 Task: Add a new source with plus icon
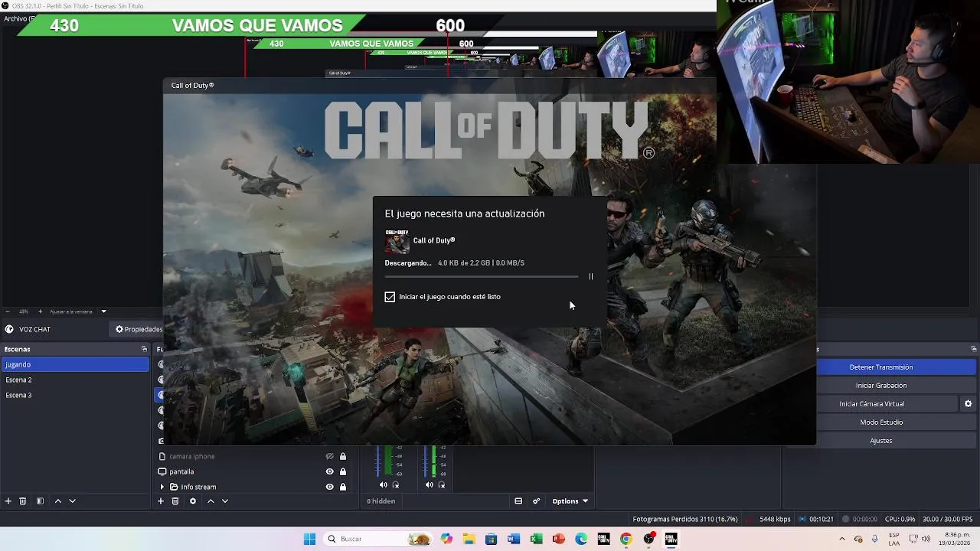coord(161,501)
